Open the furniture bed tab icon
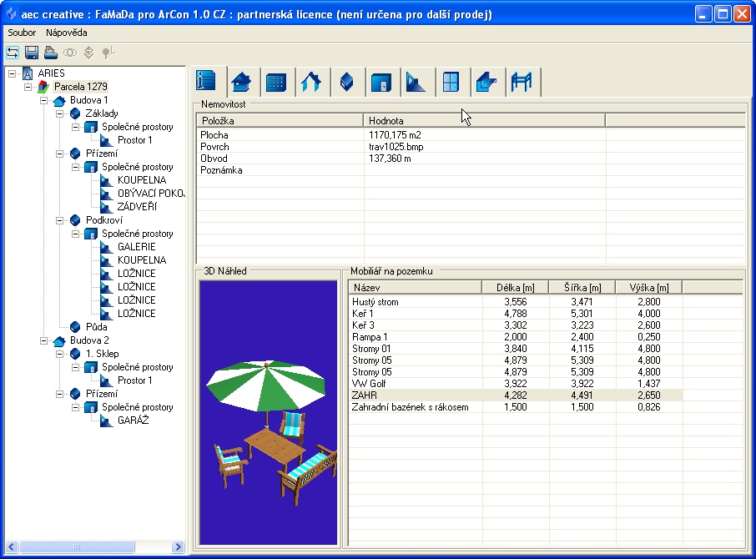Viewport: 756px width, 559px height. [x=522, y=82]
